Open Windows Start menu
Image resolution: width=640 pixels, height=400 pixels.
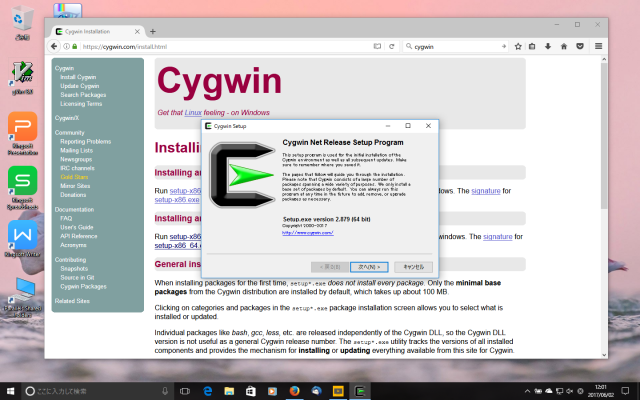[10, 391]
